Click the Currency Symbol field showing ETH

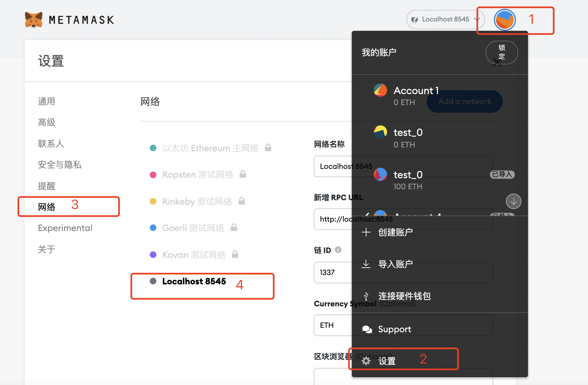coord(404,325)
